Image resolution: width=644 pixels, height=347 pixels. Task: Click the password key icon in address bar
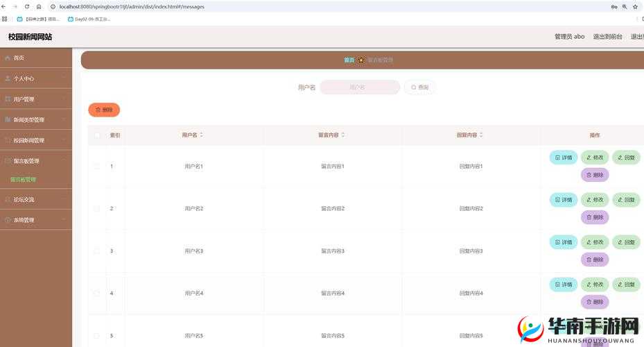(x=613, y=6)
